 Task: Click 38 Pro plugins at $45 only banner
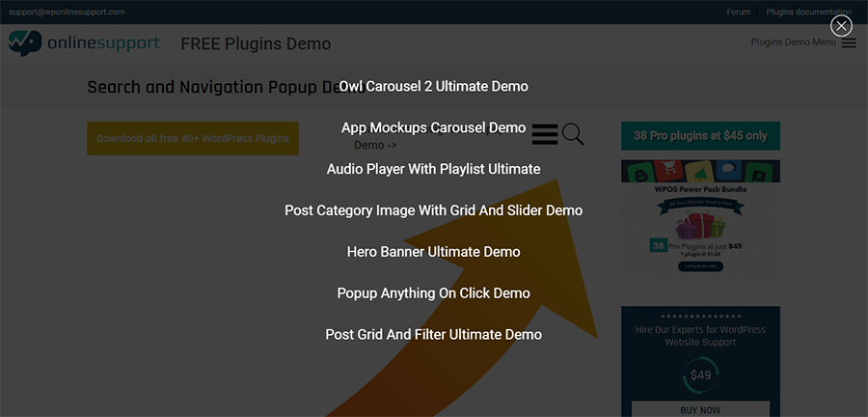point(700,136)
